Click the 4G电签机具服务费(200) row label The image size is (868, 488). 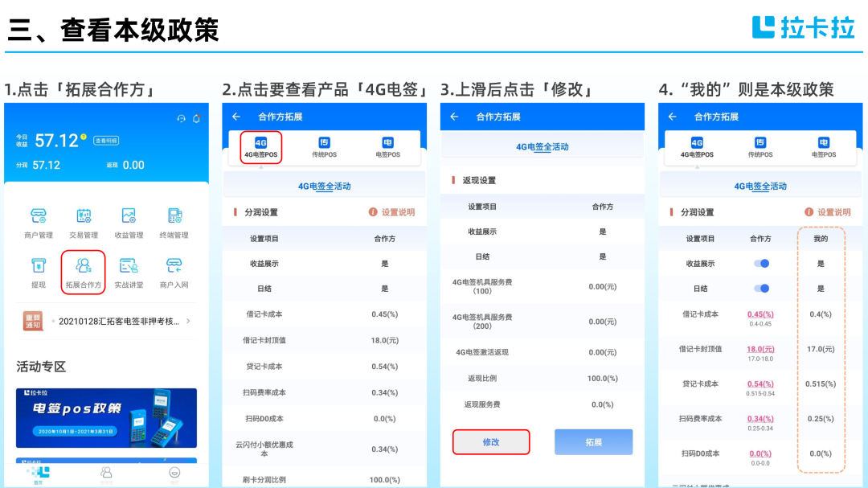pos(482,322)
